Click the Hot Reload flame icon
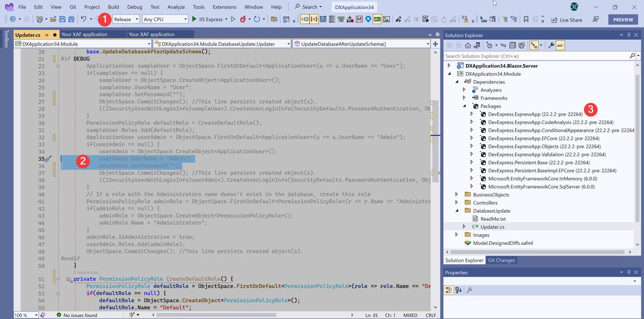 244,19
